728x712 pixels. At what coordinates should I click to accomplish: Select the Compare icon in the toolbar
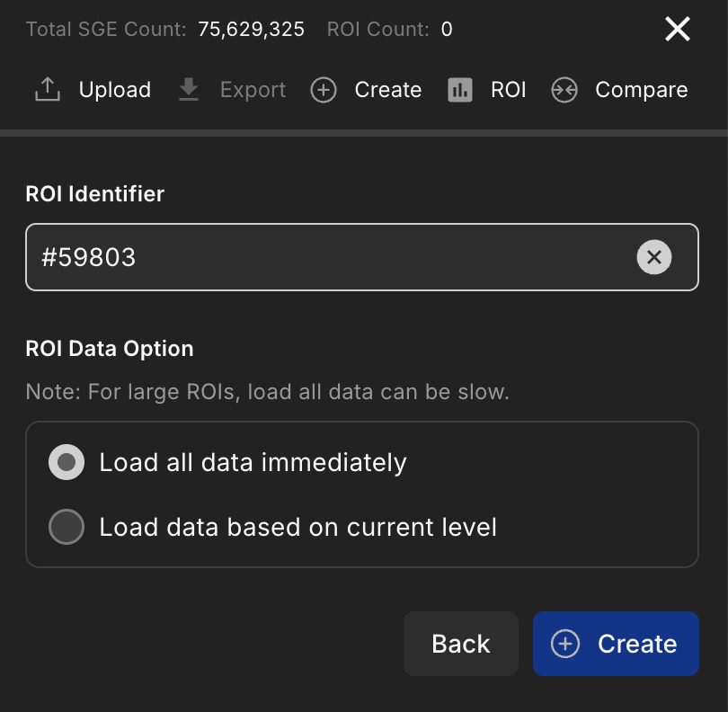(x=565, y=90)
